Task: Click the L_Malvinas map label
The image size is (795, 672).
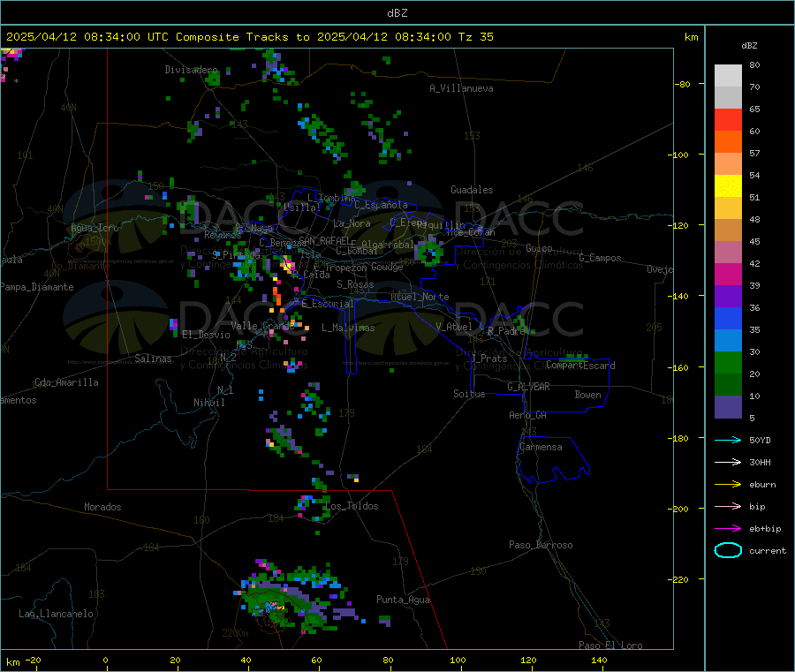Action: point(348,328)
